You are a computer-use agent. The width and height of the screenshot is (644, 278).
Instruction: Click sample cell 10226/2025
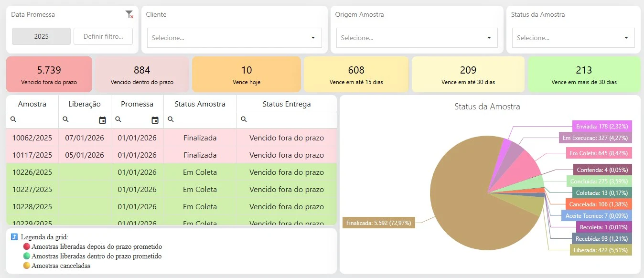tap(32, 172)
